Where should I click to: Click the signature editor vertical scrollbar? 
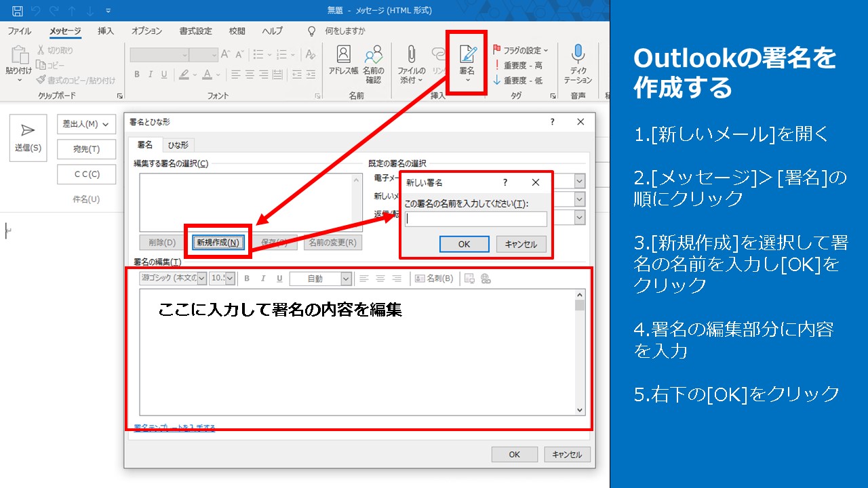coord(580,352)
